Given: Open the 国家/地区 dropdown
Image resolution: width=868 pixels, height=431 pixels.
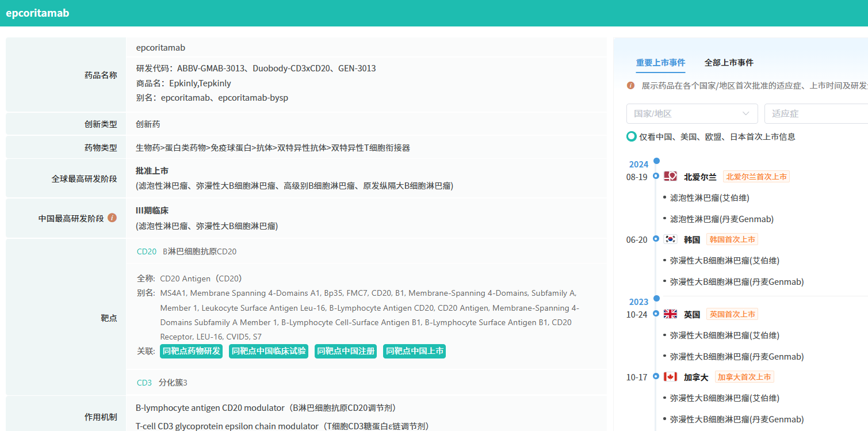Looking at the screenshot, I should click(691, 114).
